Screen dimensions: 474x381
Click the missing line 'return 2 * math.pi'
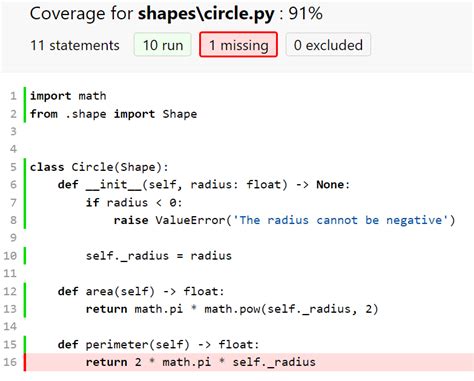[201, 362]
